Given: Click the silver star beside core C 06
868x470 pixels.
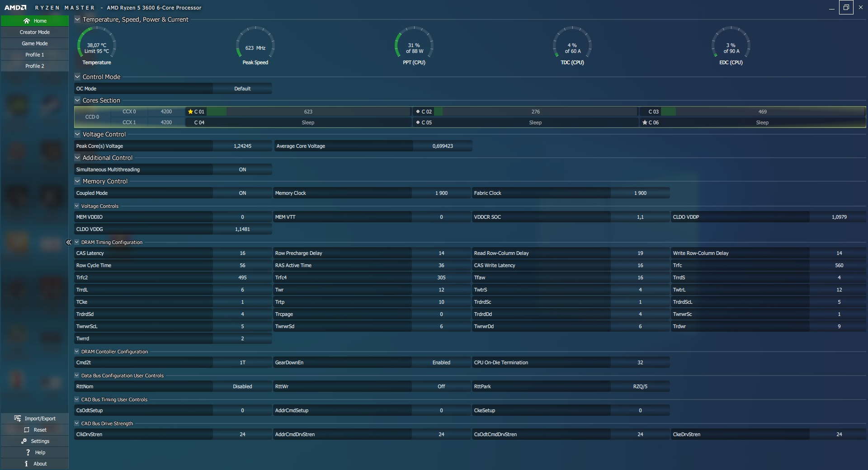Looking at the screenshot, I should [x=645, y=122].
